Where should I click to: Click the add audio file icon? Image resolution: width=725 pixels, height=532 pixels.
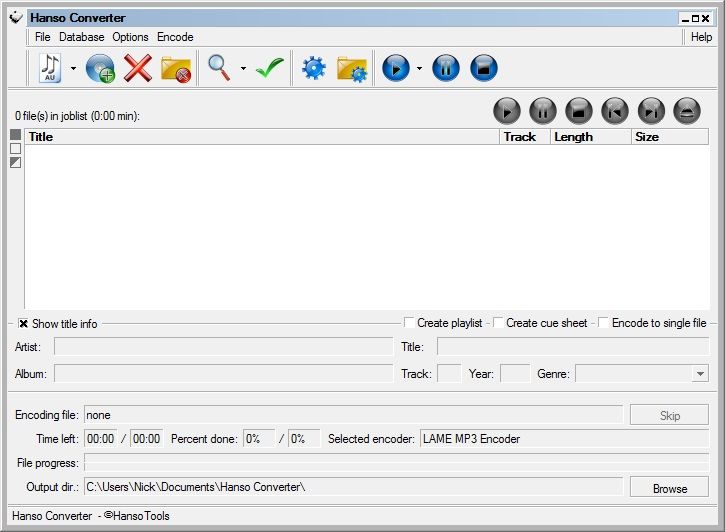click(50, 68)
